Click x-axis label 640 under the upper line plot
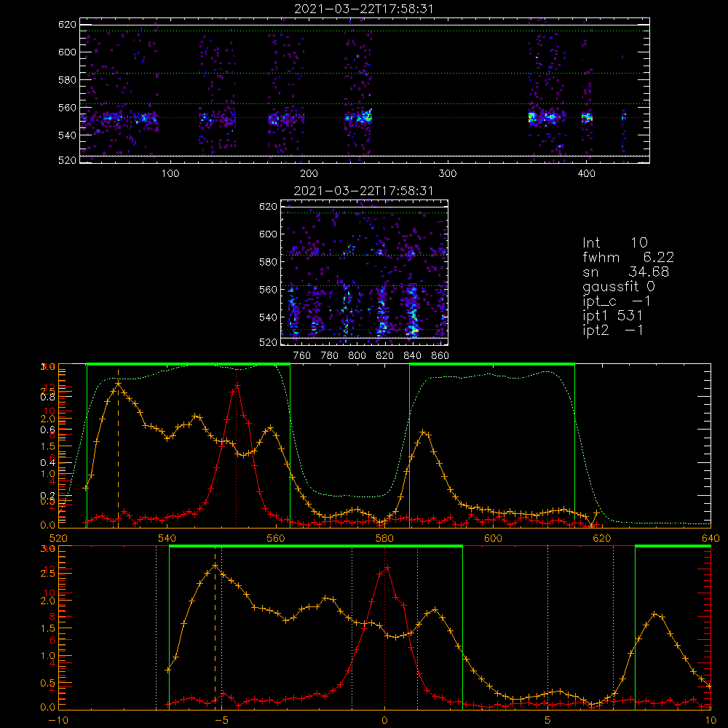This screenshot has height=728, width=728. pyautogui.click(x=711, y=539)
